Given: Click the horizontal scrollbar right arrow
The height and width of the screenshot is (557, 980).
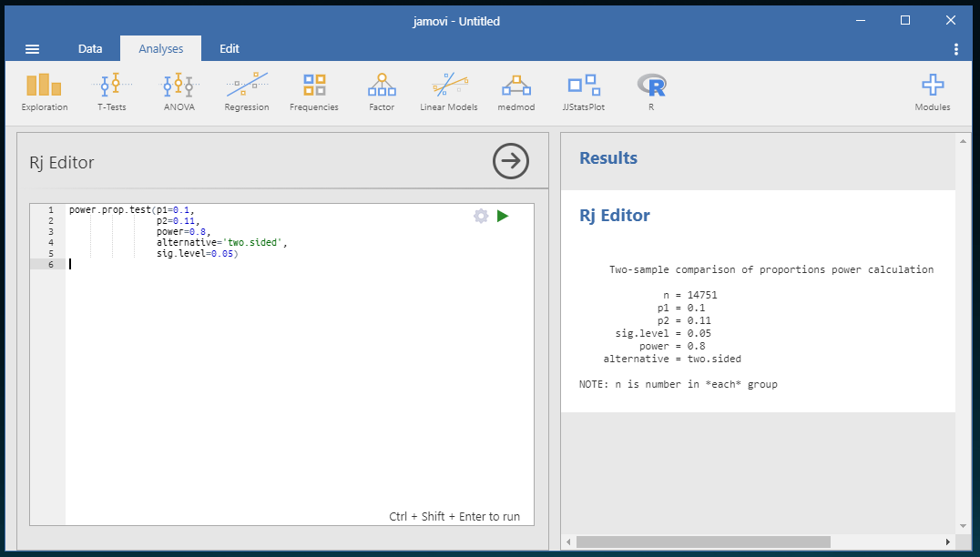Looking at the screenshot, I should tap(948, 542).
